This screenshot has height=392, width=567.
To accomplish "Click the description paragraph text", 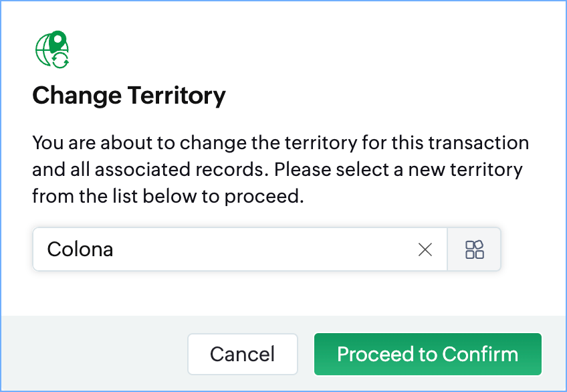I will tap(280, 169).
